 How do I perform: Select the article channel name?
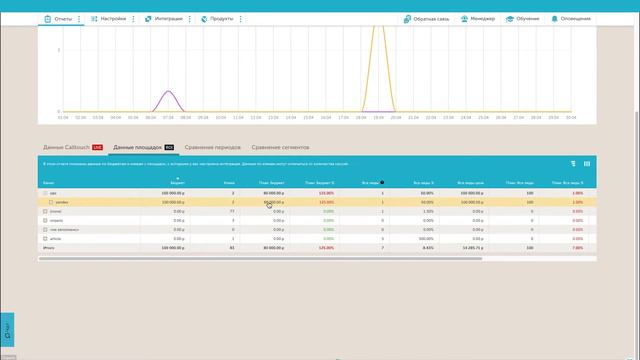55,239
